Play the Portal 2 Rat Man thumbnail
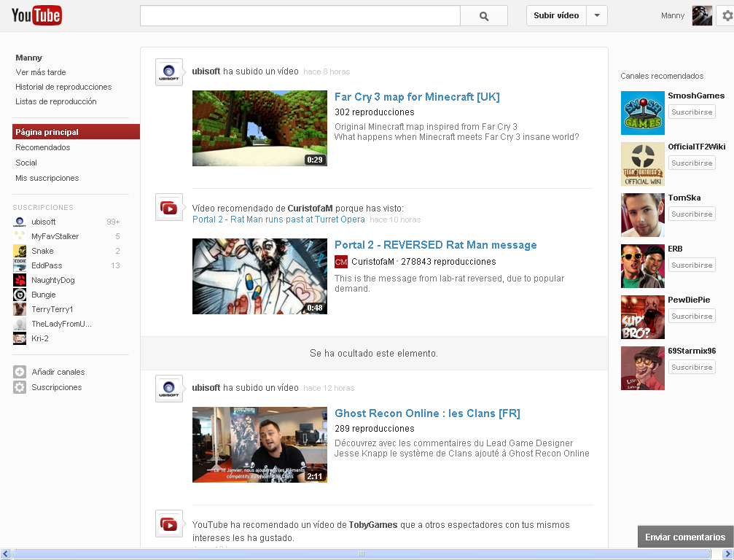Screen dimensions: 734x560 (259, 276)
